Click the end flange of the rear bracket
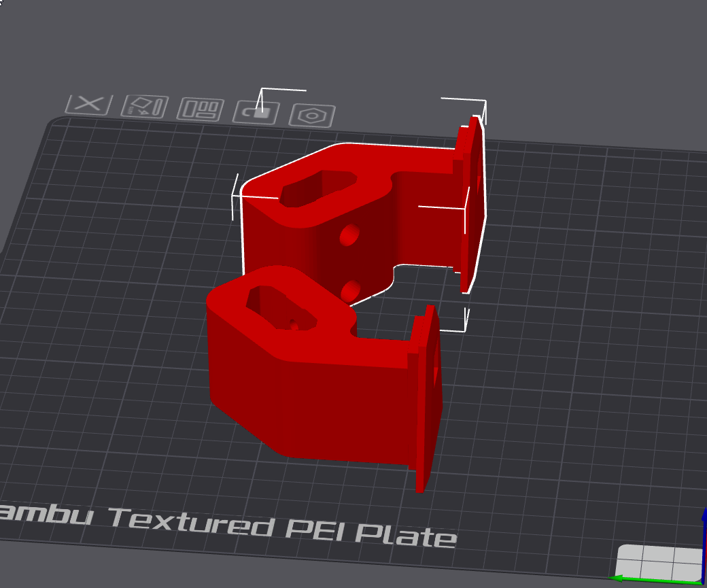The height and width of the screenshot is (588, 707). [x=472, y=204]
